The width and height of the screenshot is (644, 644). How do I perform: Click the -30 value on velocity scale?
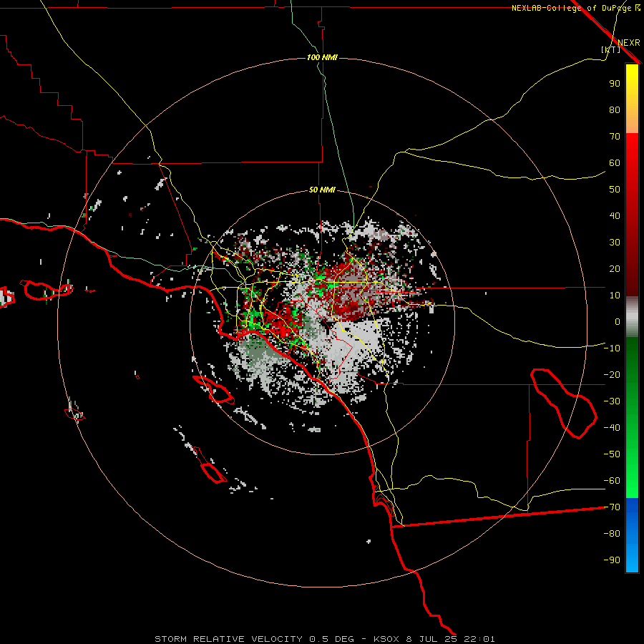(x=612, y=401)
